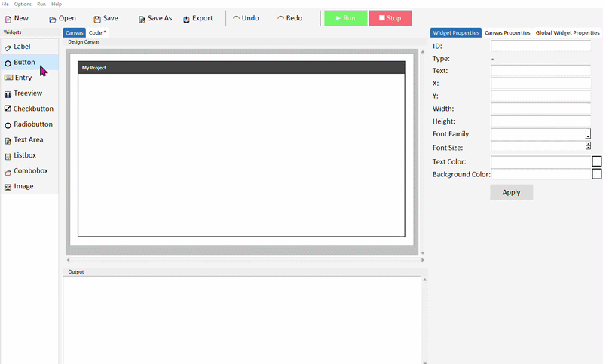Open the Help menu
603x364 pixels.
click(x=57, y=4)
